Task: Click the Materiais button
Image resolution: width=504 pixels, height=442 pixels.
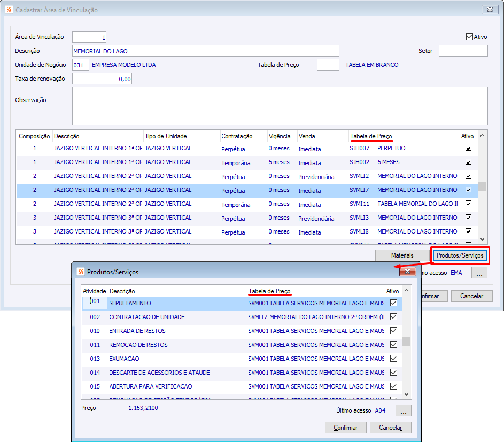Action: pyautogui.click(x=402, y=255)
